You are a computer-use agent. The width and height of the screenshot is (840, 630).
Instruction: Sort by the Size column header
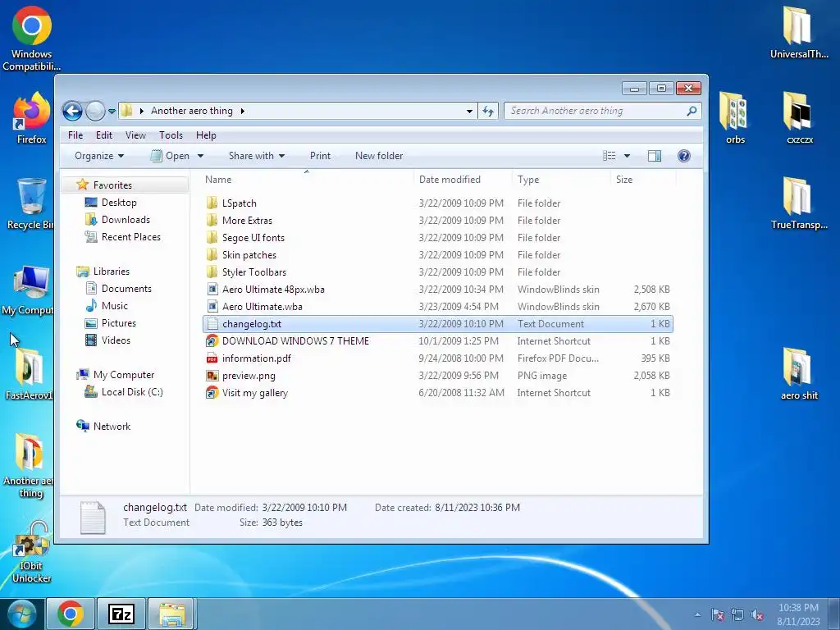[643, 180]
